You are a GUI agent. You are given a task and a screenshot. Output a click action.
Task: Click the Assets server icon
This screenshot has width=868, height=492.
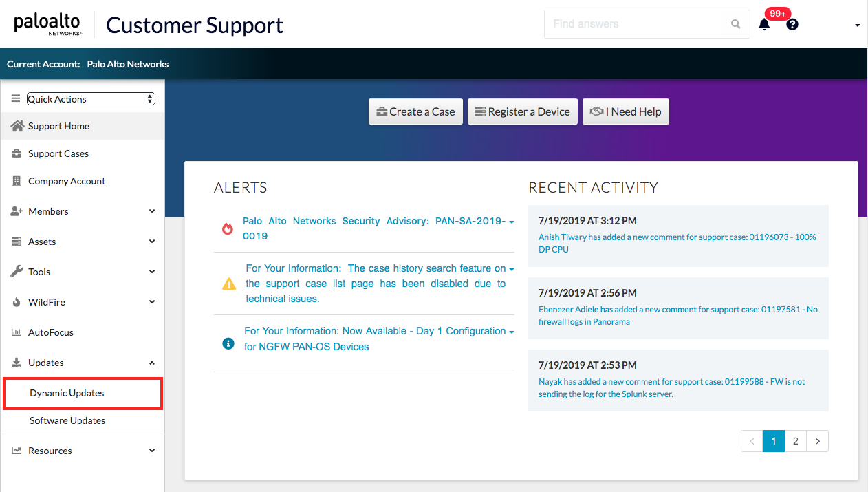coord(17,242)
